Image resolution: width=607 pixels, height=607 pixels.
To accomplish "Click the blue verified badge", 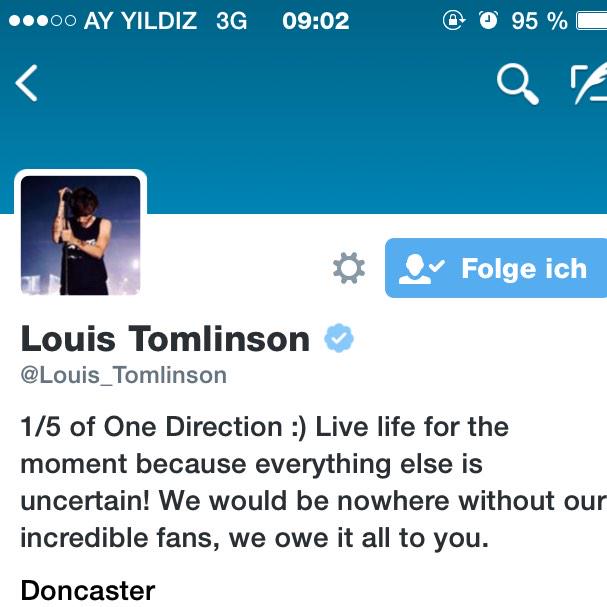I will (x=339, y=338).
